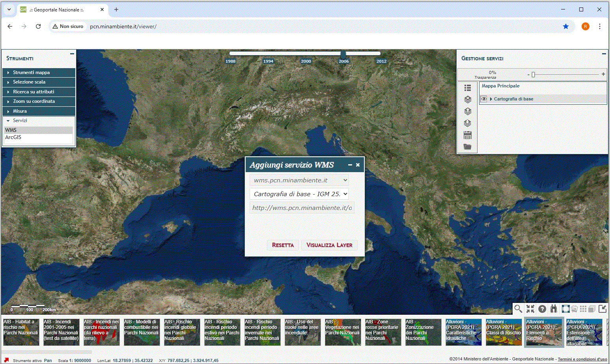The width and height of the screenshot is (610, 364).
Task: Click the move layer up icon
Action: [x=468, y=111]
